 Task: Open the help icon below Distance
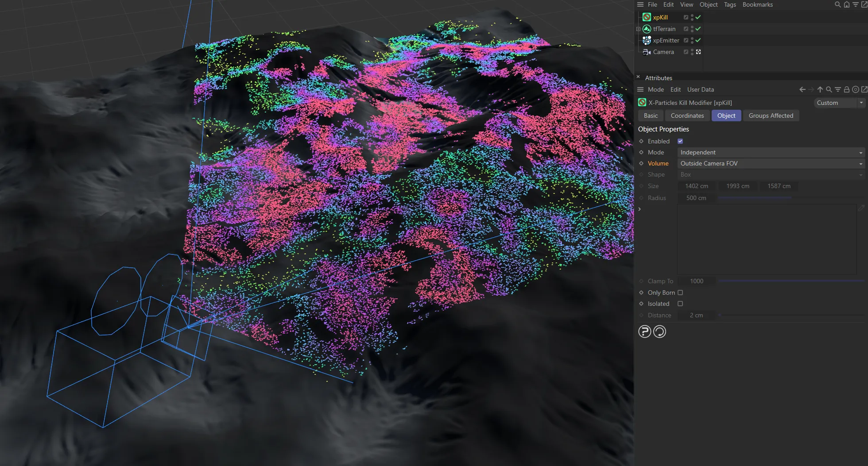(644, 331)
